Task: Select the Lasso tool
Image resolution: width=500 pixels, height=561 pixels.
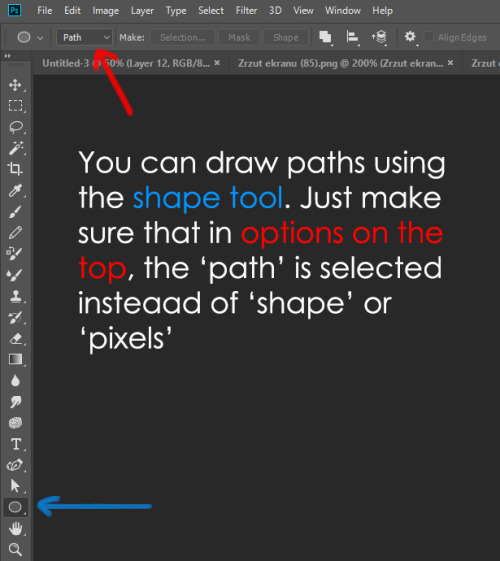Action: tap(15, 127)
